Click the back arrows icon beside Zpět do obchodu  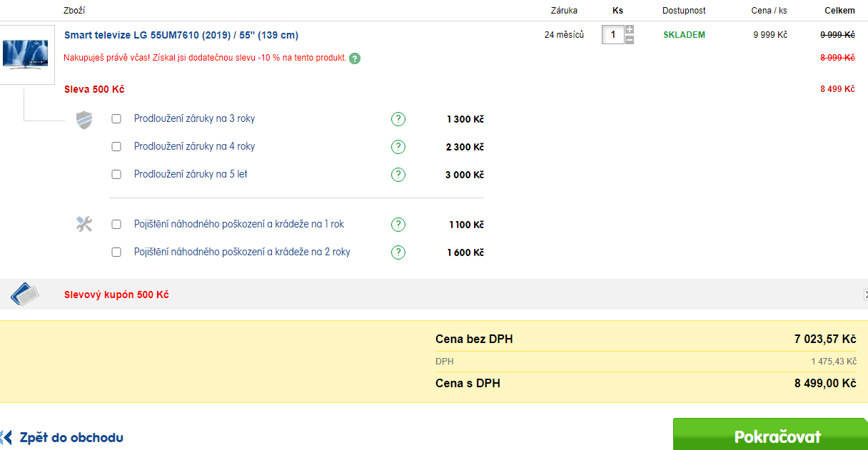6,437
